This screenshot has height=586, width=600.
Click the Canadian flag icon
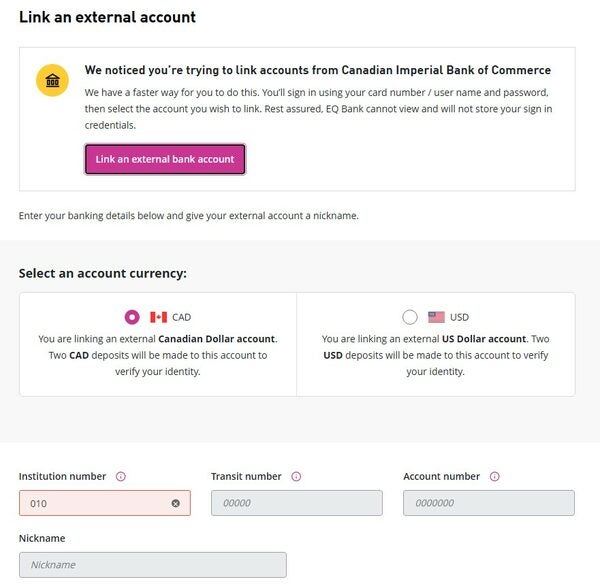pyautogui.click(x=158, y=317)
